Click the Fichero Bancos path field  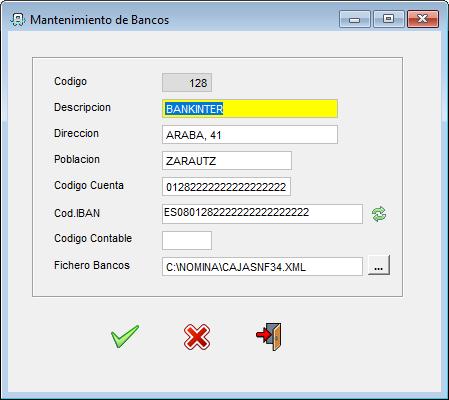(262, 266)
